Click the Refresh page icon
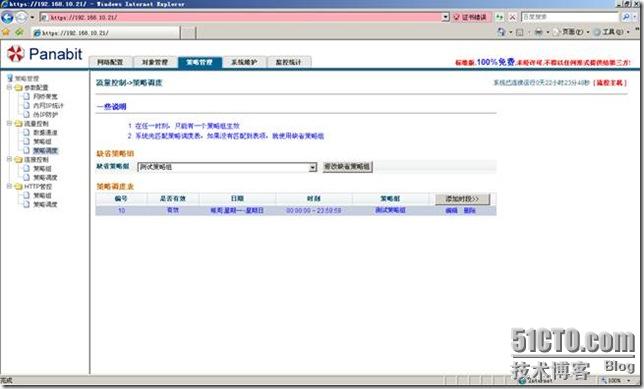644x389 pixels. [x=499, y=17]
